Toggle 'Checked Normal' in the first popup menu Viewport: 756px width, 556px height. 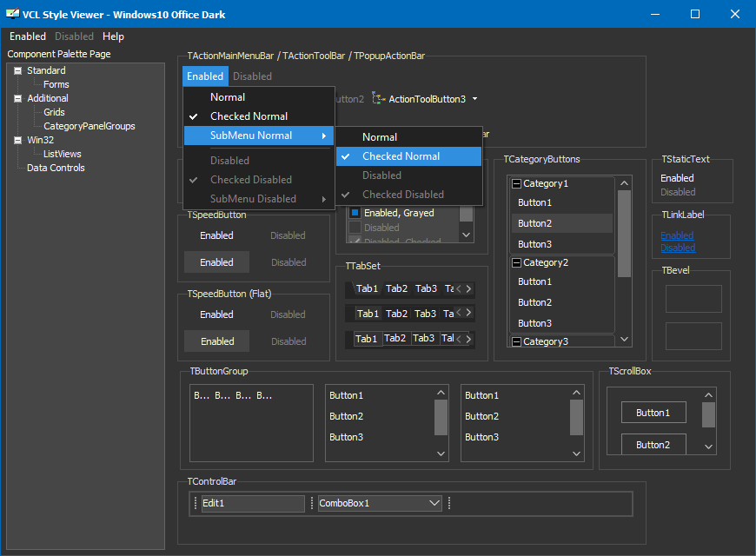(260, 116)
